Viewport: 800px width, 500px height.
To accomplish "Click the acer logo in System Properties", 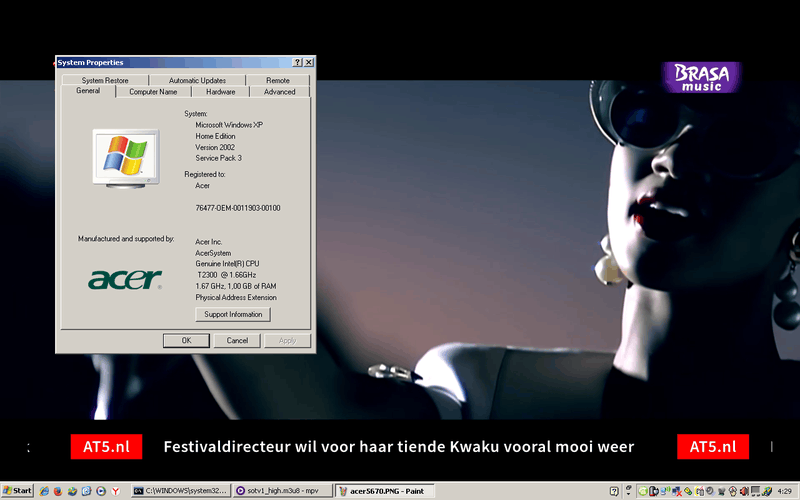I will [125, 280].
